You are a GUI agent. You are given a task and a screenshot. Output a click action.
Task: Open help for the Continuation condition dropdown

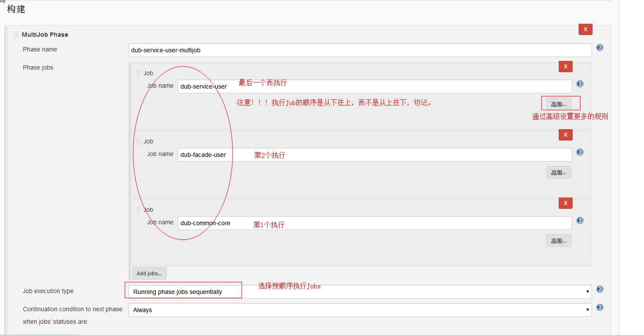(599, 308)
